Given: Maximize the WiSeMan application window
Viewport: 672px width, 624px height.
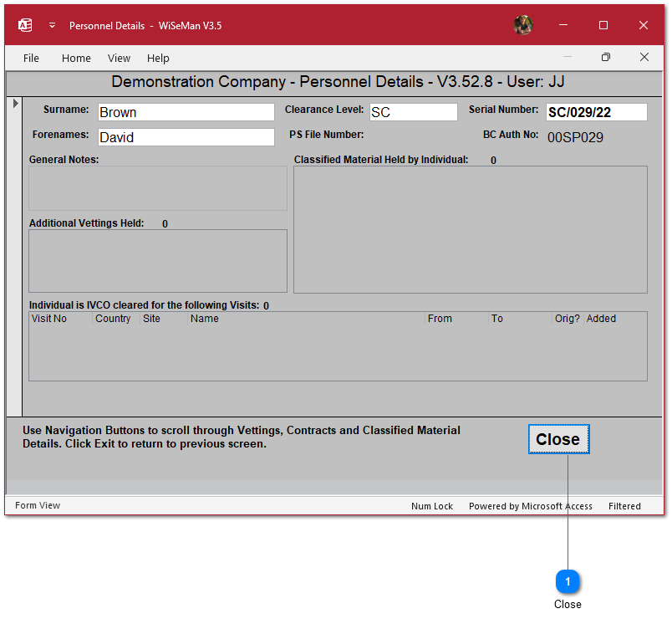Looking at the screenshot, I should (603, 25).
